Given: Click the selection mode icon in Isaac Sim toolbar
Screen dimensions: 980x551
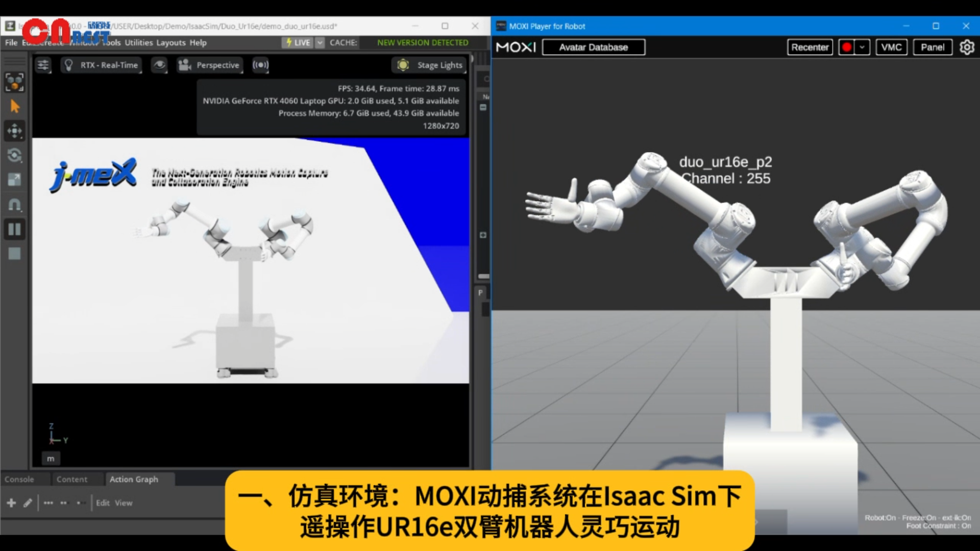Looking at the screenshot, I should [x=14, y=82].
